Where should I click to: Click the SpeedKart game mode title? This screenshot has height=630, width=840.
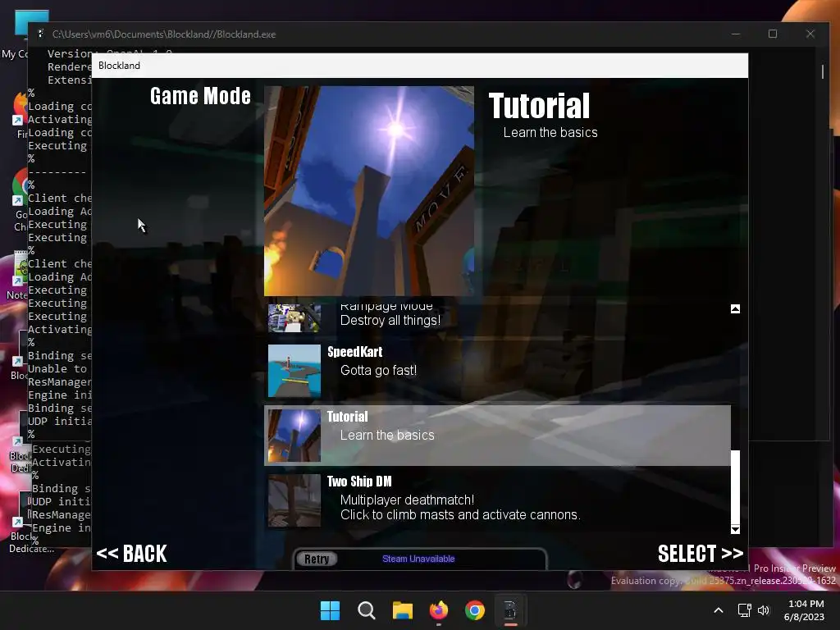[354, 352]
